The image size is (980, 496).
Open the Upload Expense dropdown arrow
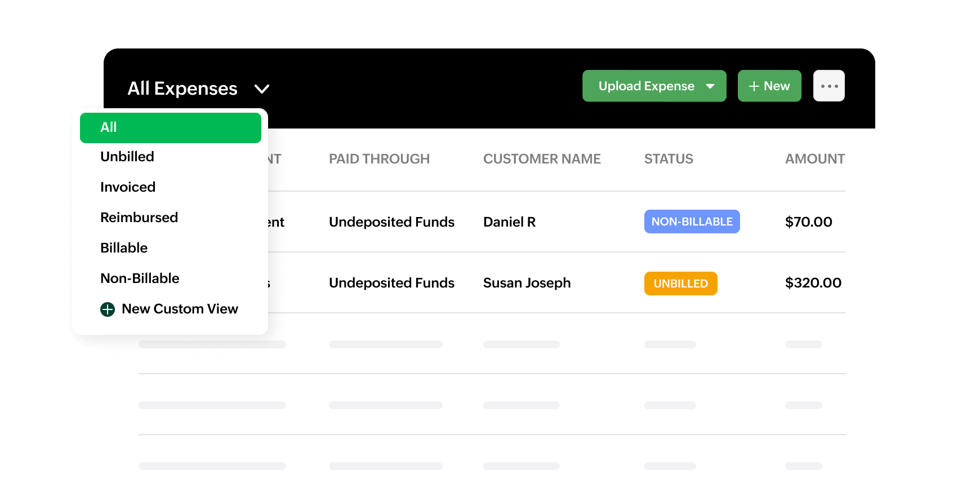click(x=710, y=86)
